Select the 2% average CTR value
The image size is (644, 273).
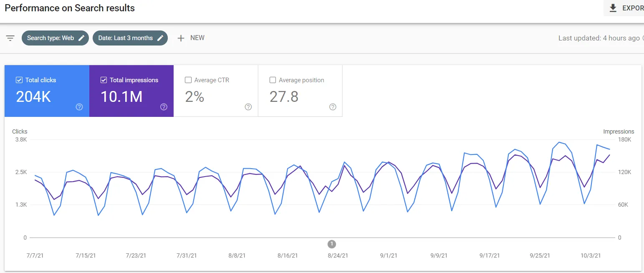pos(194,97)
